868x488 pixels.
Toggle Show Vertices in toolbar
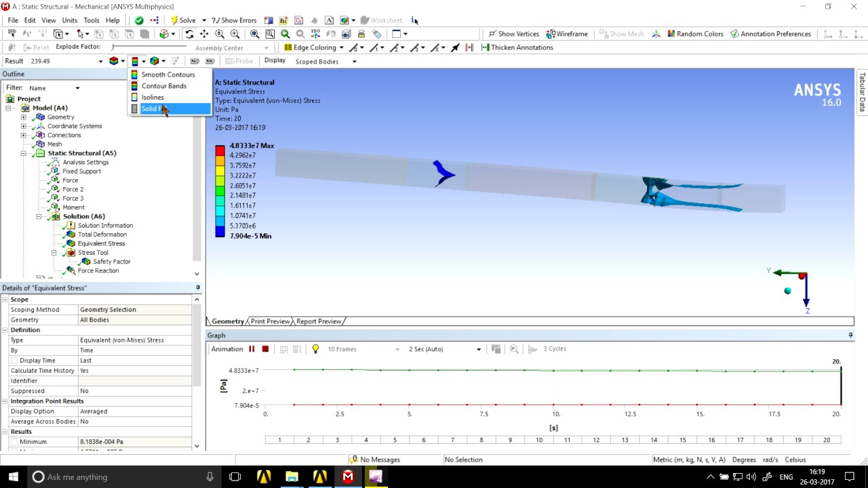tap(513, 34)
